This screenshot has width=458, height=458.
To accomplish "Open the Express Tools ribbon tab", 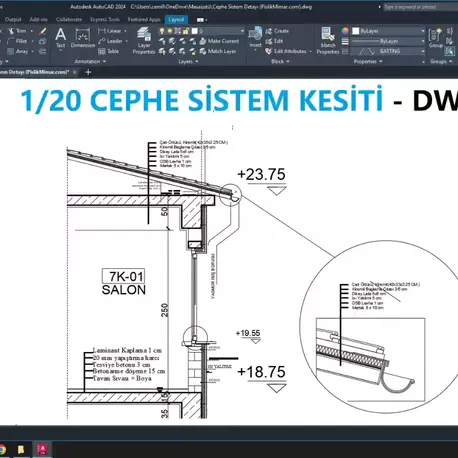I will (105, 20).
